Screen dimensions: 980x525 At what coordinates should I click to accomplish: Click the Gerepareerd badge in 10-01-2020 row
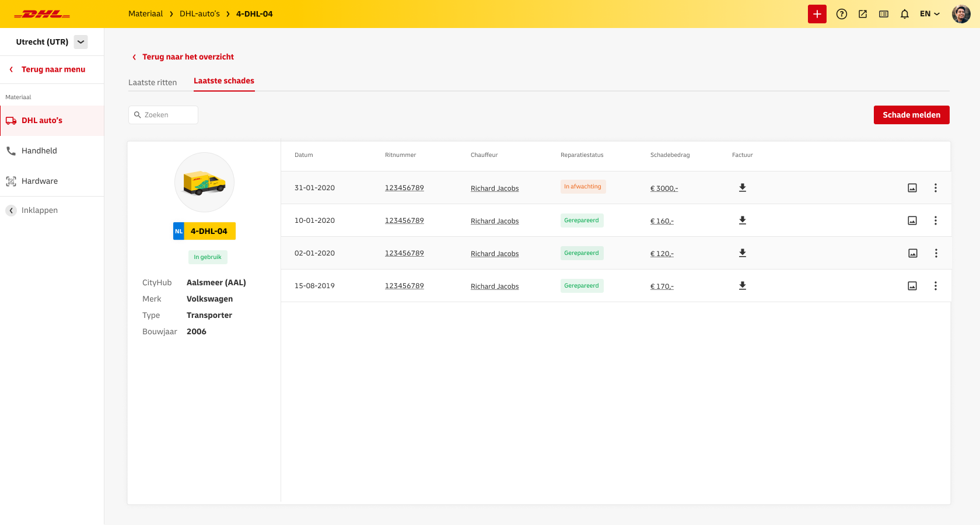point(582,220)
